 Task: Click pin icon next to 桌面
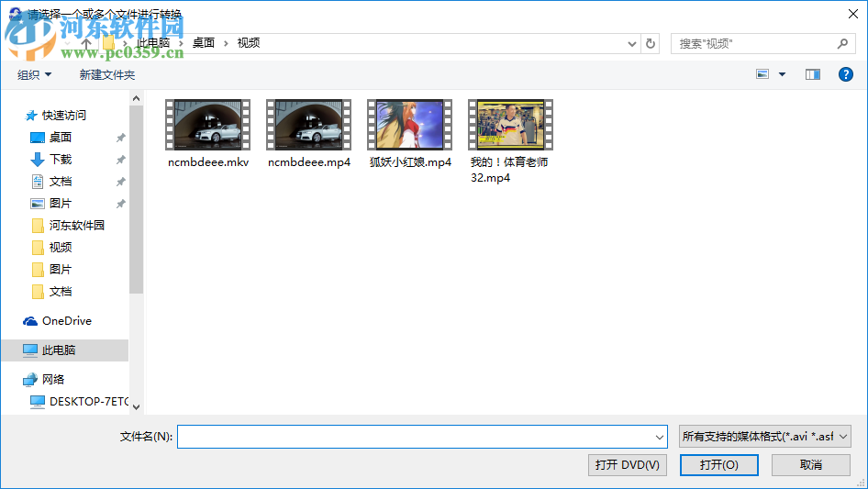[121, 138]
